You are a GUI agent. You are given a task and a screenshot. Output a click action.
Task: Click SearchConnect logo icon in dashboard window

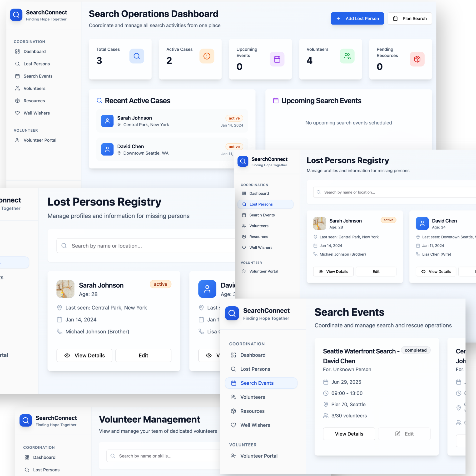point(16,15)
